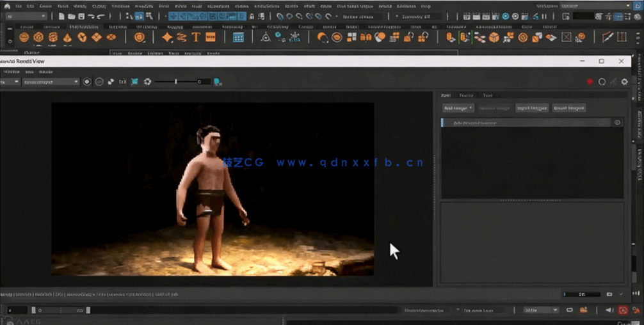Open Render View settings gear
Screen dimensions: 644x325
pyautogui.click(x=624, y=82)
